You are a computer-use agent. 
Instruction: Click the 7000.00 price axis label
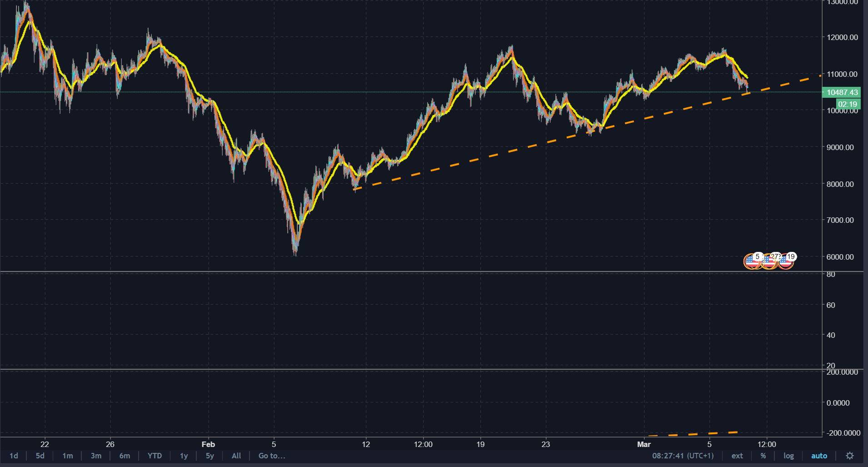click(x=840, y=220)
